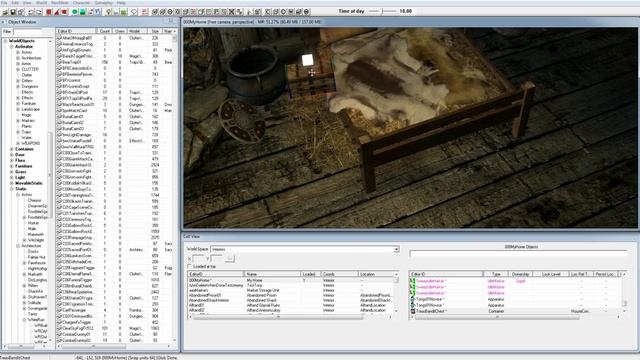Open the NavMesh menu
This screenshot has width=640, height=360.
point(60,2)
